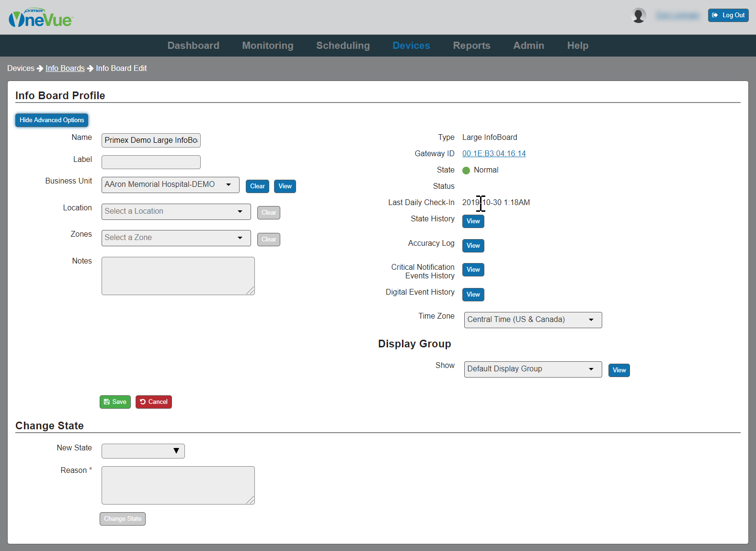Hide the advanced options
Viewport: 756px width, 551px height.
coord(52,120)
